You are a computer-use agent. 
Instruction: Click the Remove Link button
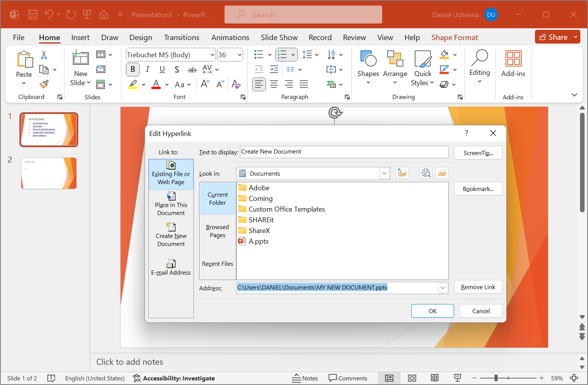(x=478, y=287)
